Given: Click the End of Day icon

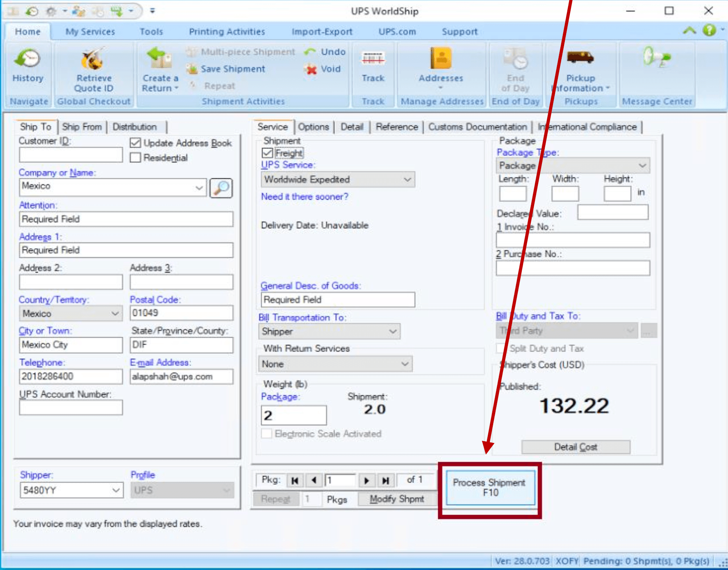Looking at the screenshot, I should pos(515,58).
